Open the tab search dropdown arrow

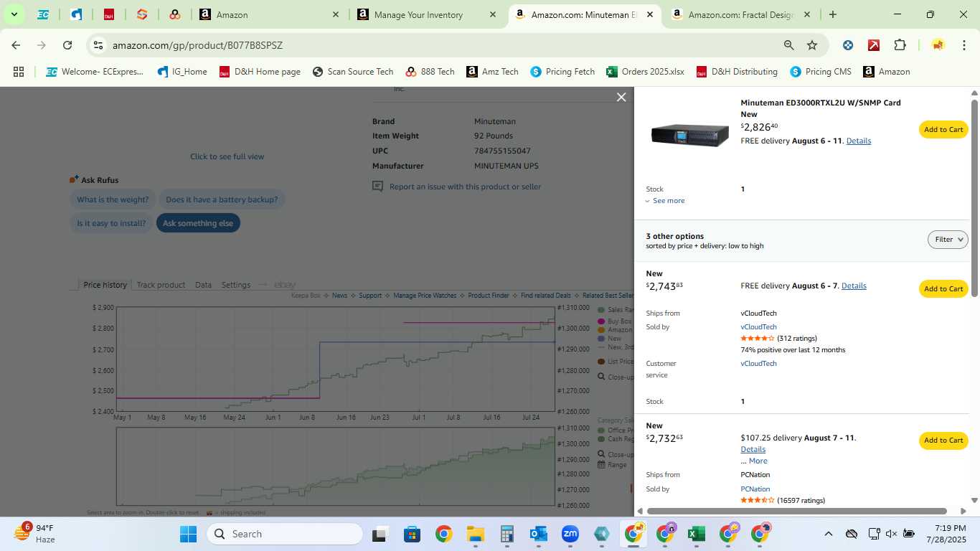pyautogui.click(x=14, y=14)
